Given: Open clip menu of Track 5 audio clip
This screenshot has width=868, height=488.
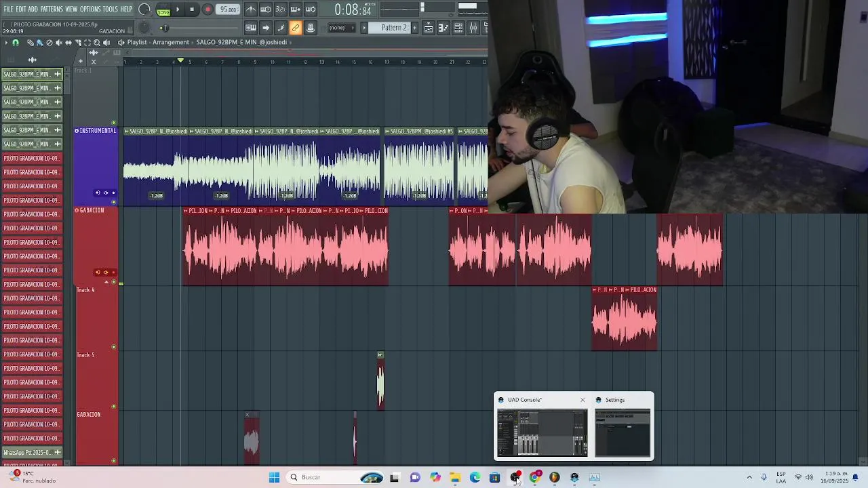Looking at the screenshot, I should 380,354.
